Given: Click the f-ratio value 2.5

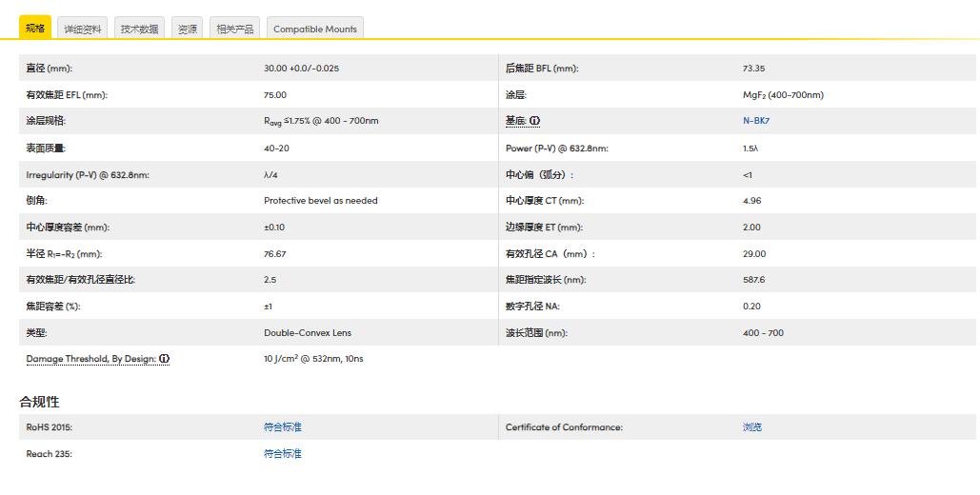Looking at the screenshot, I should point(270,279).
